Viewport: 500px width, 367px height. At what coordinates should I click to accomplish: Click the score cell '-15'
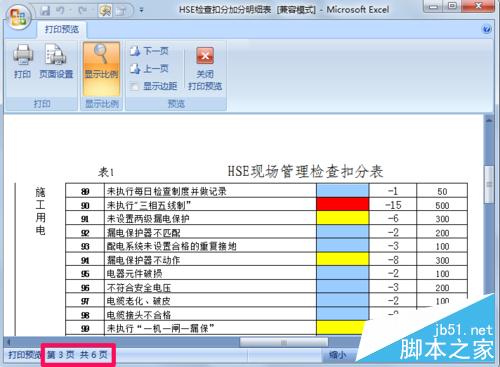point(393,205)
